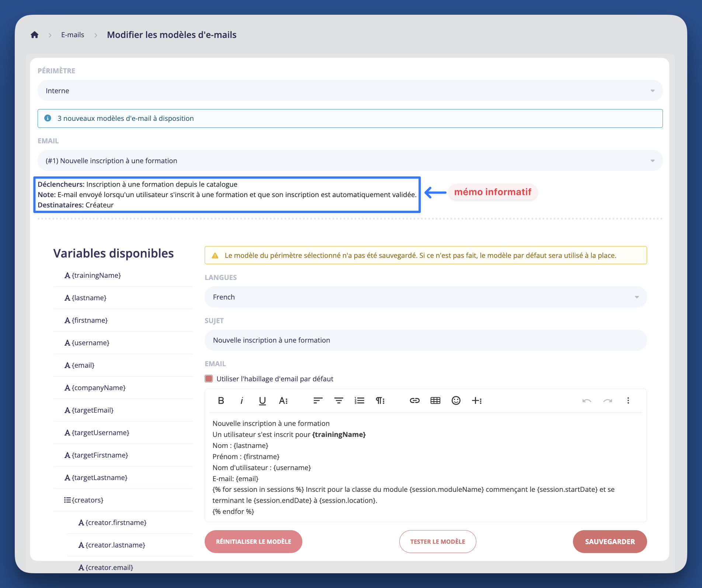Center align text in editor
Screen dimensions: 702x588
[x=338, y=400]
